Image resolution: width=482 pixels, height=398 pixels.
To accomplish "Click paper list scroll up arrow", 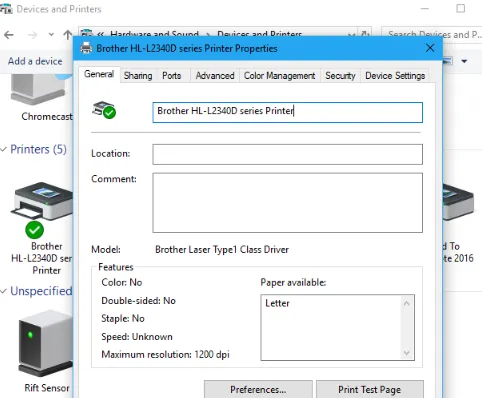I will click(407, 303).
